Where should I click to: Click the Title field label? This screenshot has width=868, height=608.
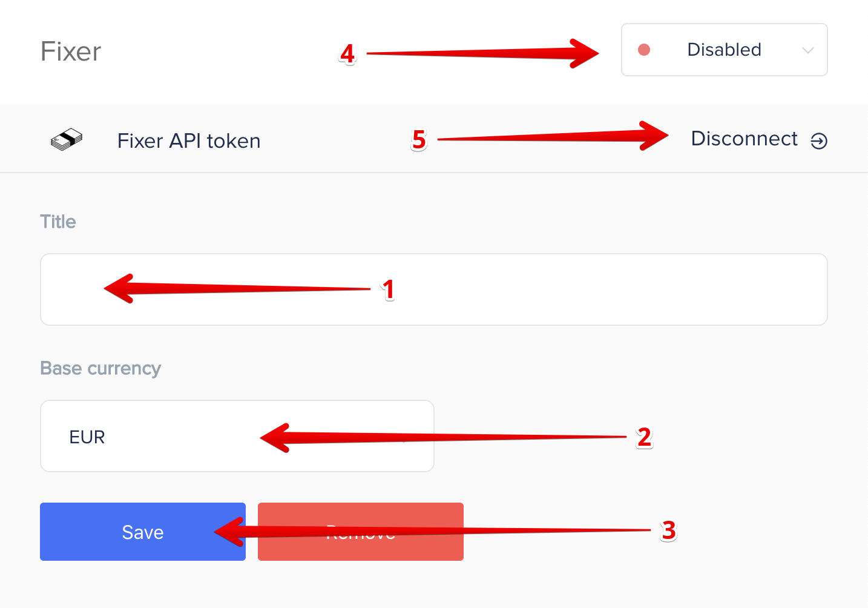[x=58, y=222]
